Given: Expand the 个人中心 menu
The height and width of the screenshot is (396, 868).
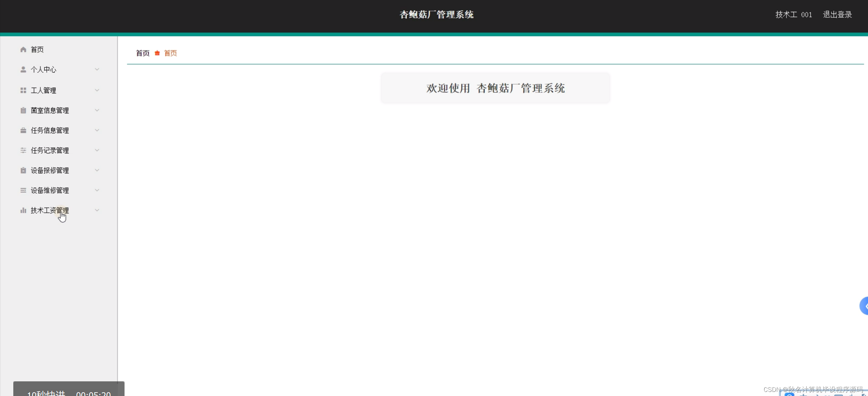Looking at the screenshot, I should click(97, 70).
